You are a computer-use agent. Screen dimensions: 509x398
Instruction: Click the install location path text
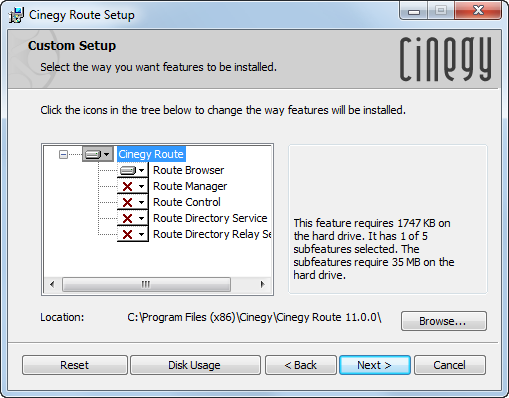254,317
